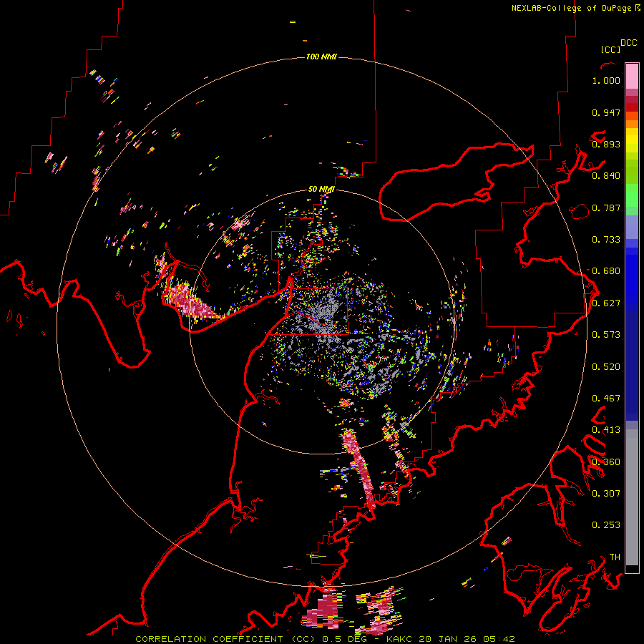Click the 0.253 scale value
Viewport: 644px width, 644px height.
click(606, 525)
